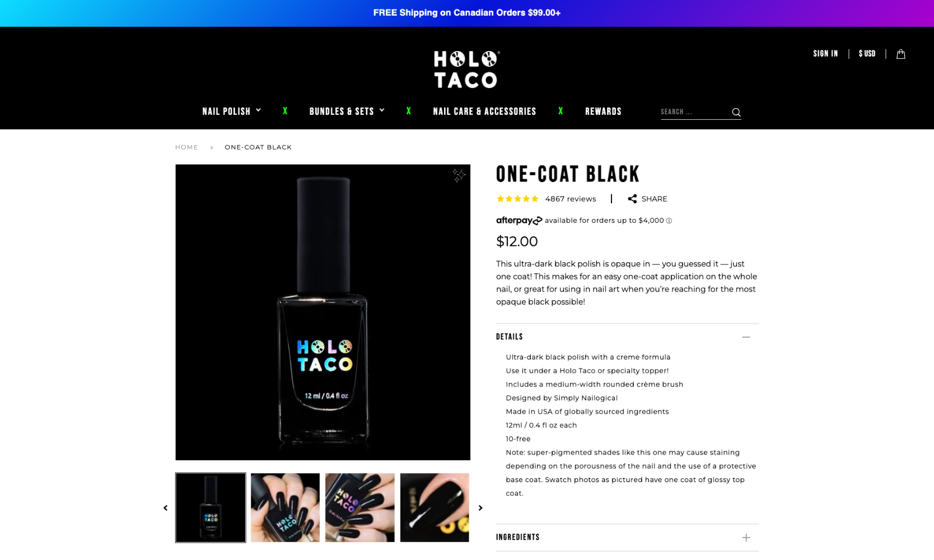The height and width of the screenshot is (560, 934).
Task: Open the Nail Polish dropdown menu
Action: (x=232, y=111)
